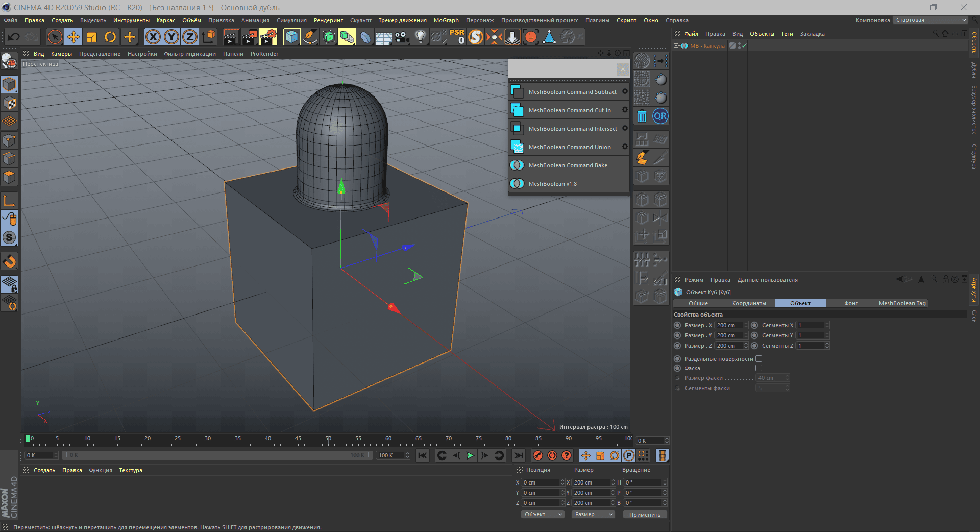The height and width of the screenshot is (532, 980).
Task: Toggle MB - Капсула enabled checkmark
Action: (744, 46)
